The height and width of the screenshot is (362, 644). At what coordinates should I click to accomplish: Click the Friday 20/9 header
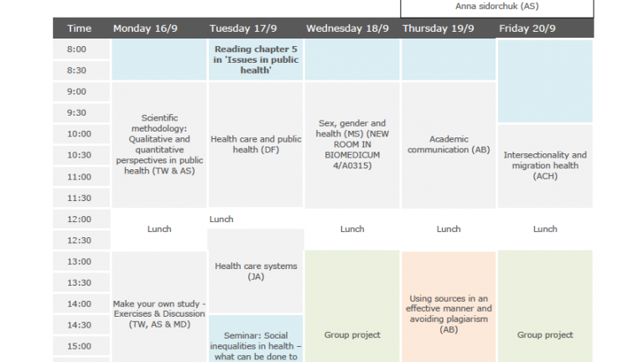[527, 28]
